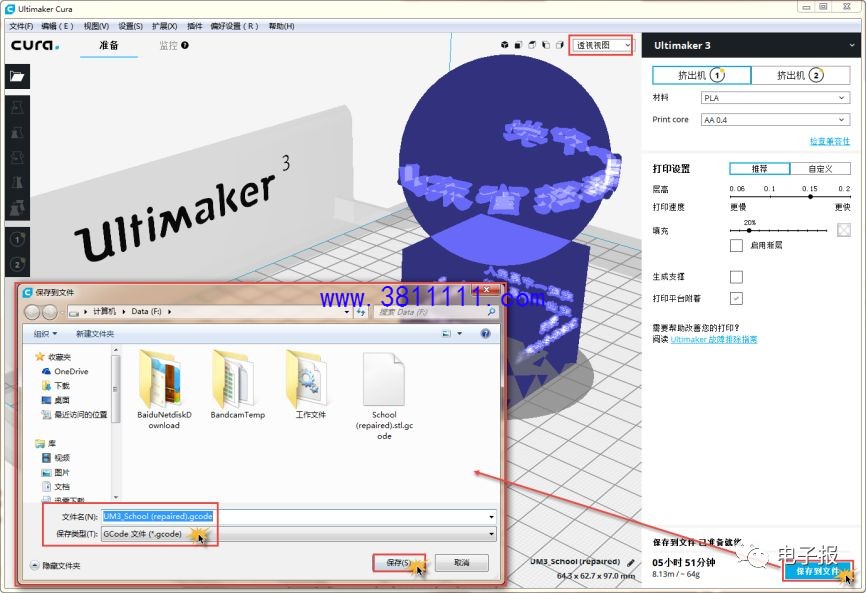The height and width of the screenshot is (593, 866).
Task: Click the 新建文件夹 new folder button
Action: point(95,333)
